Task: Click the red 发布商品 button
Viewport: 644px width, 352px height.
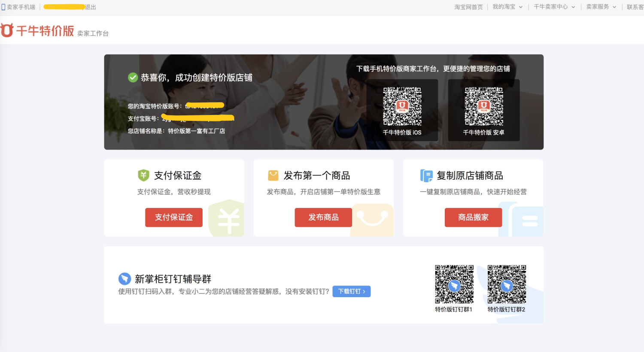Action: point(323,217)
